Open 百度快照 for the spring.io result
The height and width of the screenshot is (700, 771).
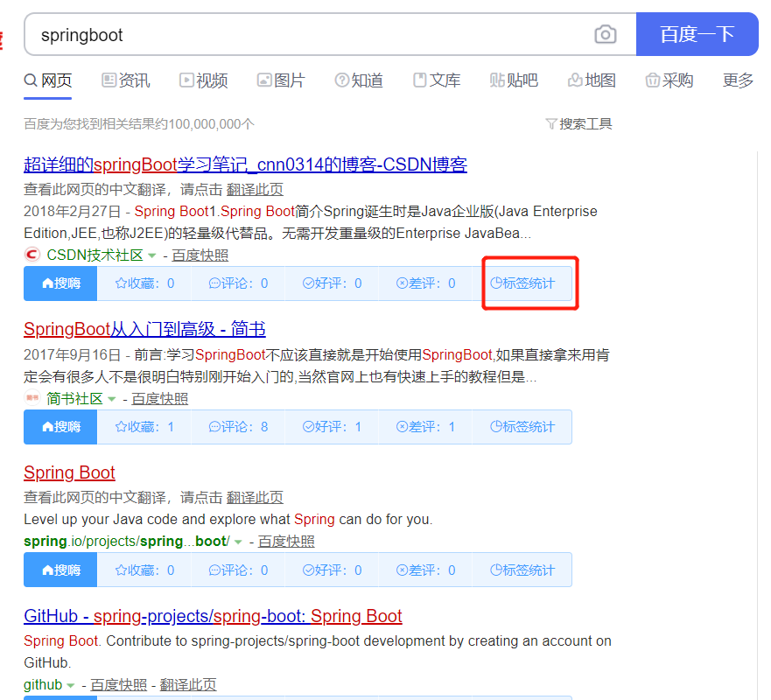click(x=286, y=542)
